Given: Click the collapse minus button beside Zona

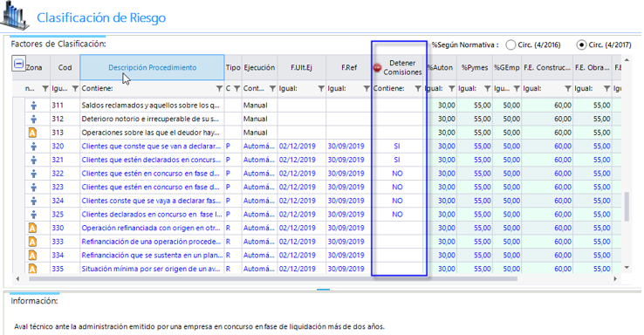Looking at the screenshot, I should pos(18,64).
